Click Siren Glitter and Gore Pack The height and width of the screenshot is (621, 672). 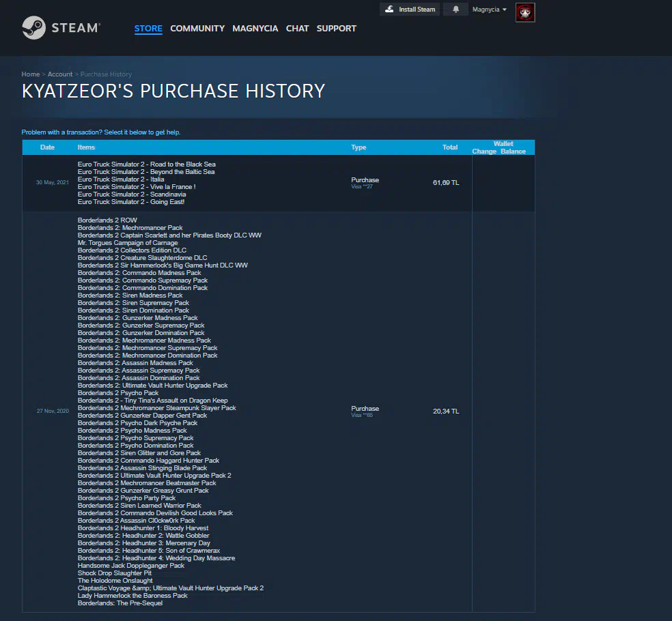[x=139, y=452]
